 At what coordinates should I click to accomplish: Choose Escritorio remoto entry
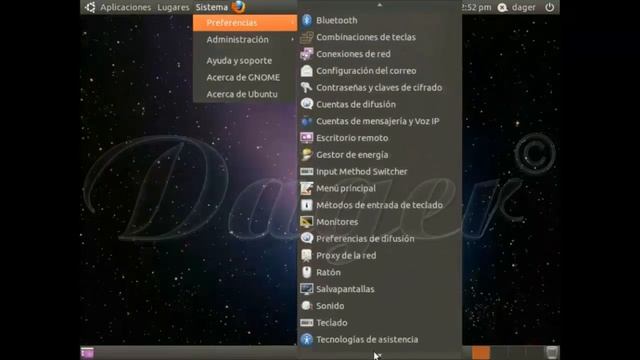(x=379, y=138)
